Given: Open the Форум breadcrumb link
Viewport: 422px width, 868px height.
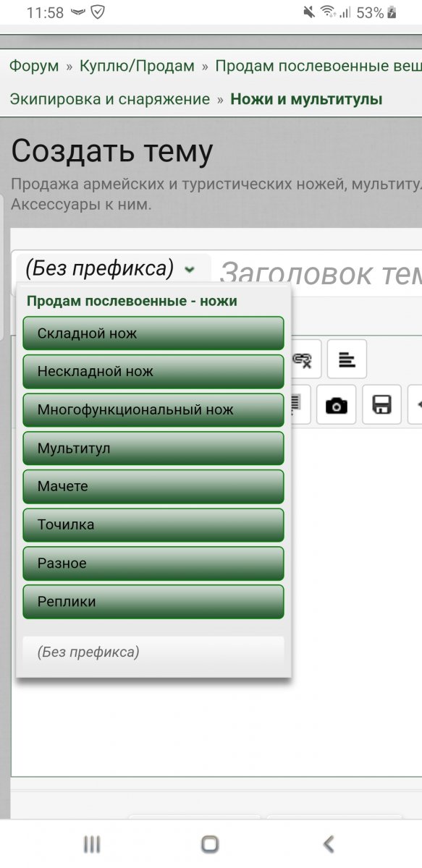Looking at the screenshot, I should pyautogui.click(x=34, y=66).
